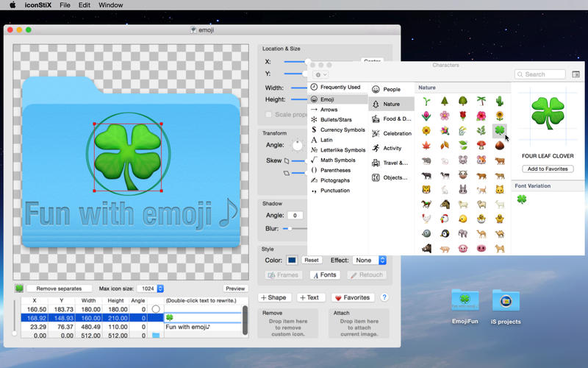Expand the Effect dropdown set to None
The image size is (588, 368).
click(x=370, y=260)
